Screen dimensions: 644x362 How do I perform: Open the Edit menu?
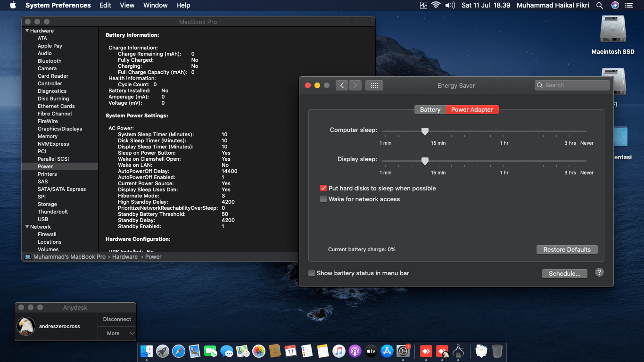coord(105,5)
